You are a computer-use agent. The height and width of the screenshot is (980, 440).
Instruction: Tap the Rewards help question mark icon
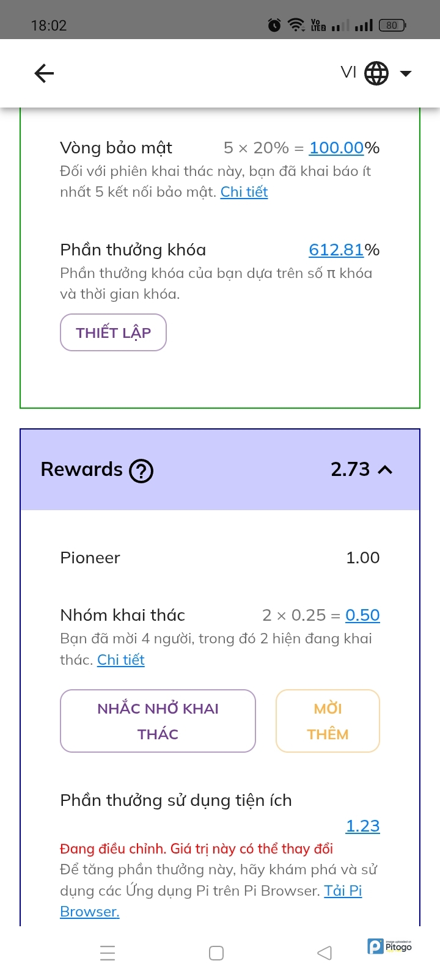pos(141,471)
